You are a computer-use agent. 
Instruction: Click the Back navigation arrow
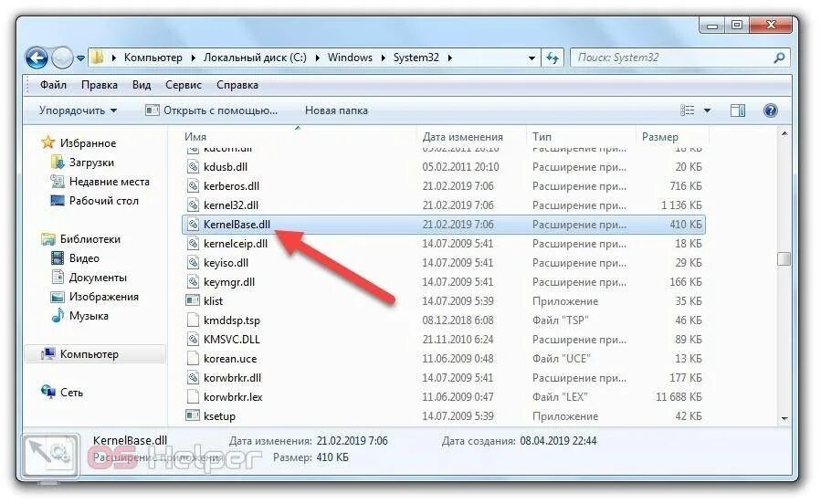37,58
